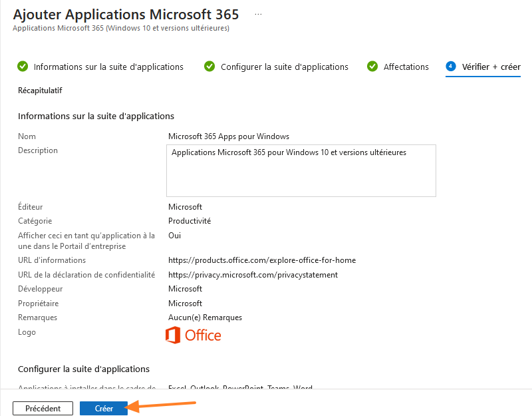Click the green checkmark before Configurer la suite

point(209,67)
